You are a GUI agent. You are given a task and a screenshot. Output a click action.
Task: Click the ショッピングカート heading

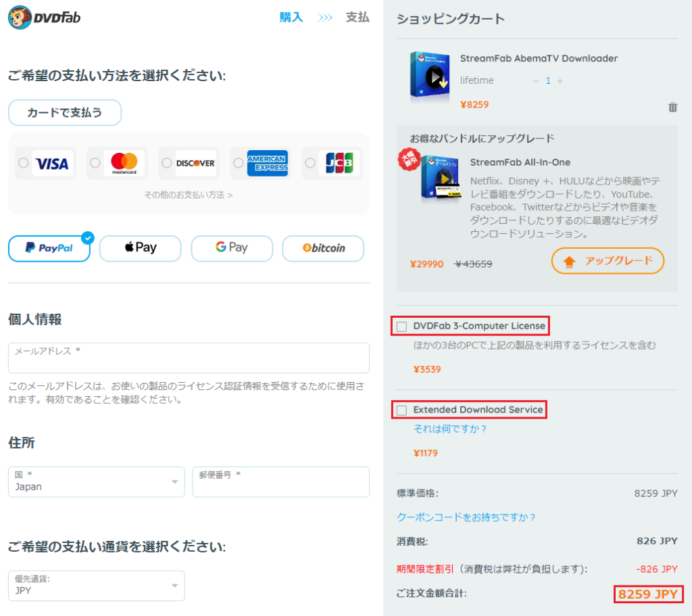[451, 18]
